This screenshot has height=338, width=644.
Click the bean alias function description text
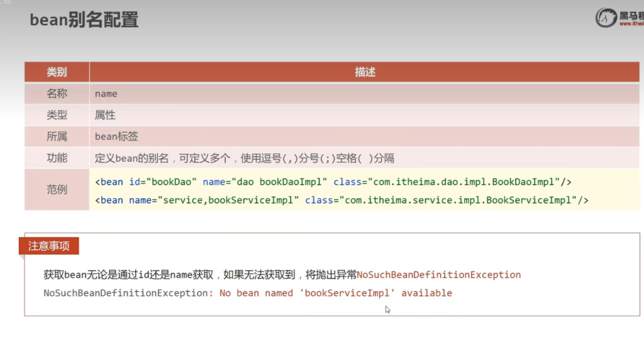244,158
